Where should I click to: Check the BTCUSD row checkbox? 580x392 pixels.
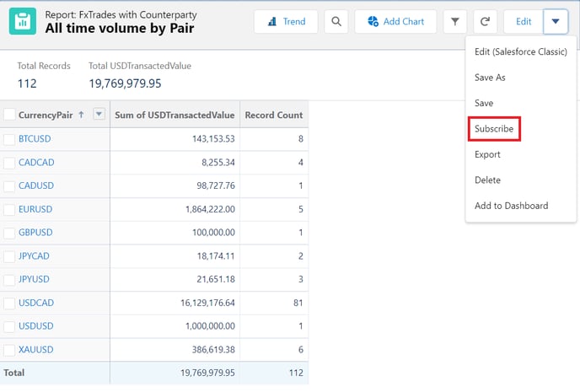[9, 138]
